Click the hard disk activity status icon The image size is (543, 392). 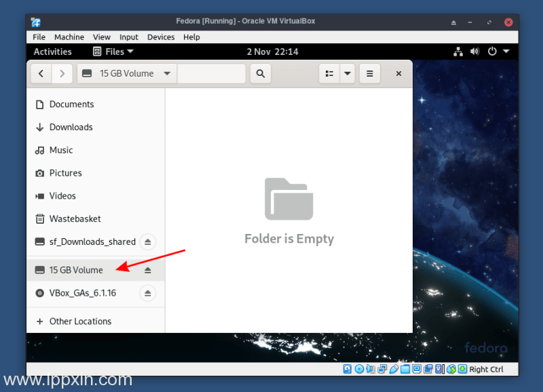point(348,369)
